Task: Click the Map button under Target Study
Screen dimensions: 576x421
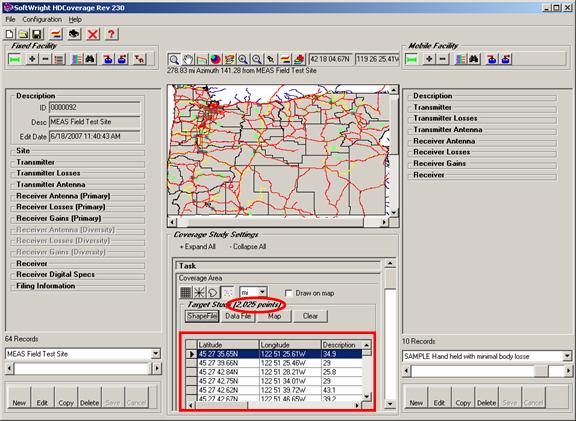Action: (x=274, y=316)
